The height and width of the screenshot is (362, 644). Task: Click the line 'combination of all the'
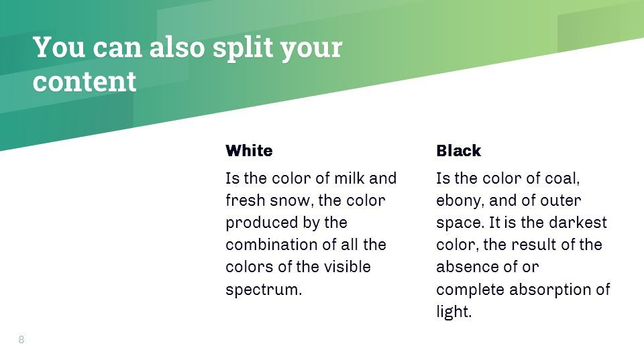(x=306, y=245)
